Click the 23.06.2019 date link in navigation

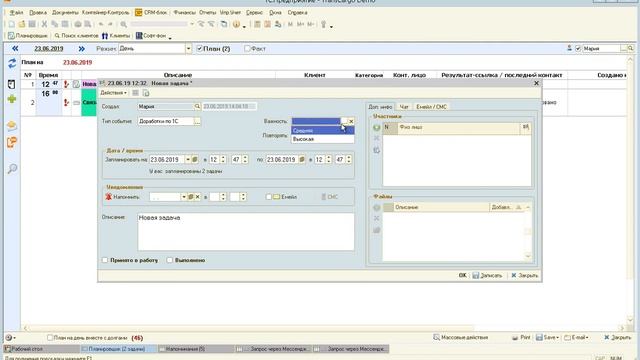pos(49,49)
